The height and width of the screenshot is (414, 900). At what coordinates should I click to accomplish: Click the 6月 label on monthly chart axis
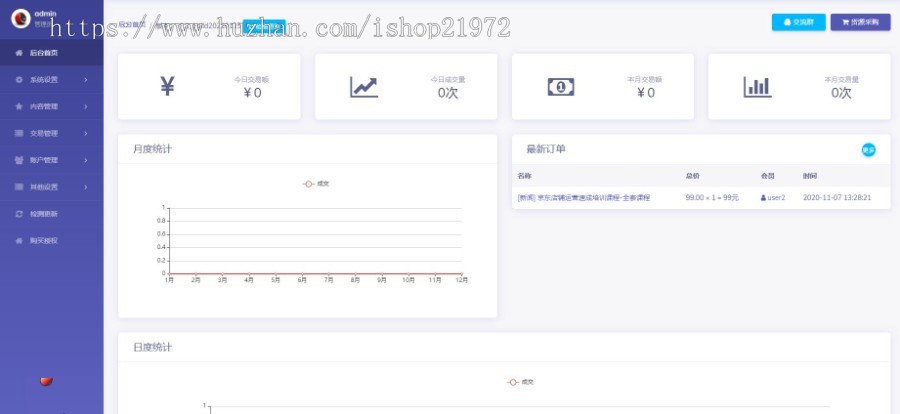click(x=302, y=280)
